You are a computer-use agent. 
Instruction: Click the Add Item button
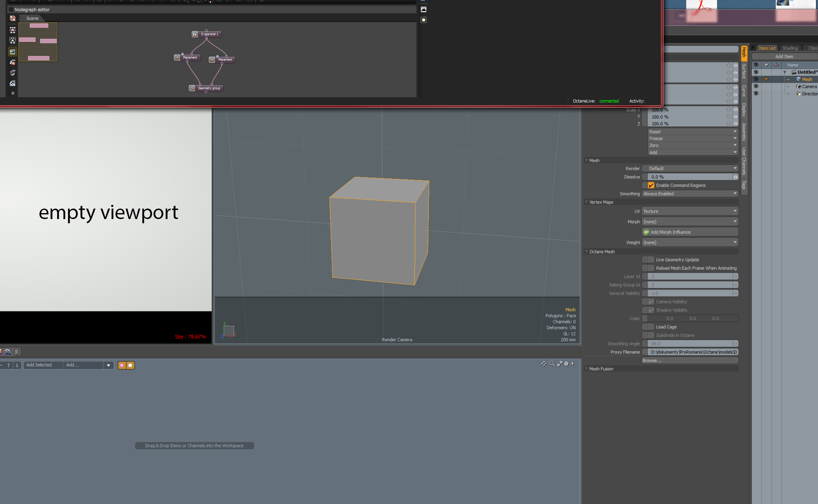click(x=784, y=57)
